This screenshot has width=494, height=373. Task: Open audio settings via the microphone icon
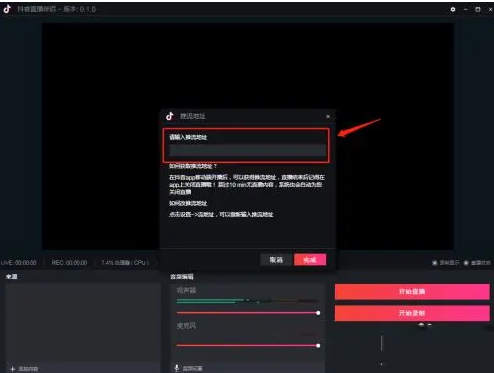pos(177,368)
